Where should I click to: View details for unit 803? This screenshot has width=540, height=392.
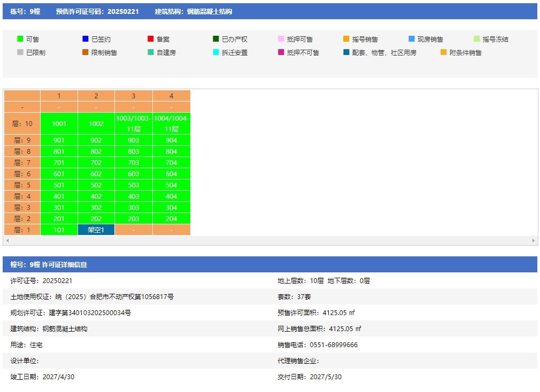pyautogui.click(x=134, y=151)
